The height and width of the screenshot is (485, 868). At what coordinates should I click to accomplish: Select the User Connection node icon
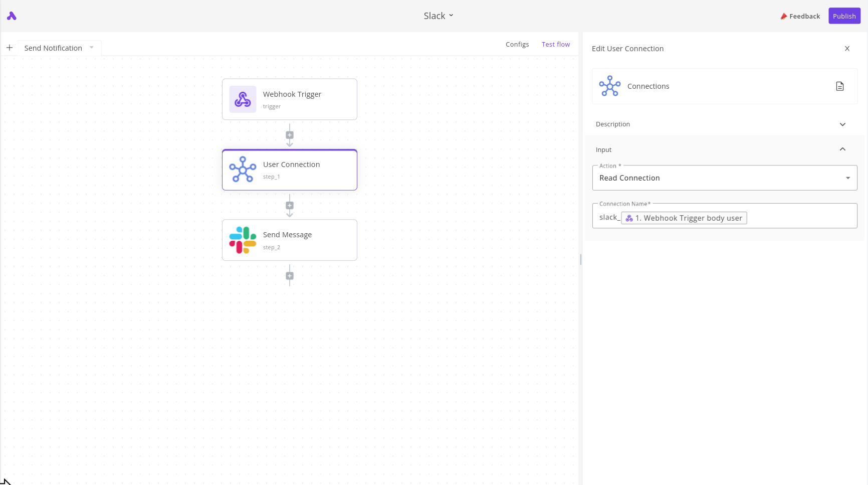click(x=243, y=170)
